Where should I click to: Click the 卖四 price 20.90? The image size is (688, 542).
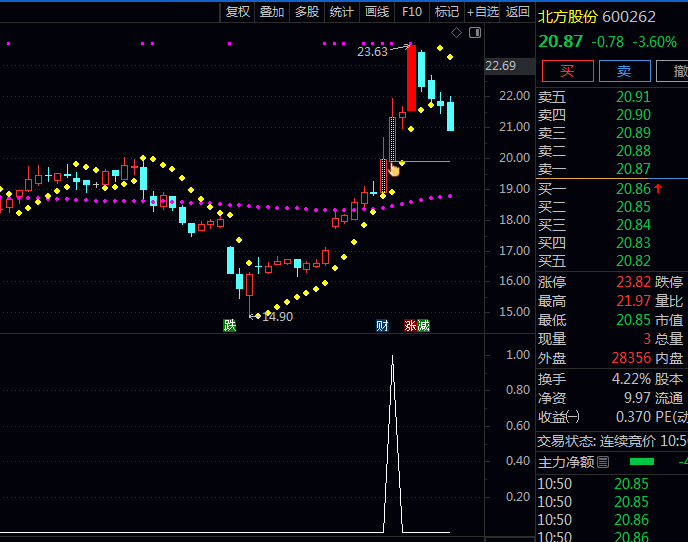[633, 115]
